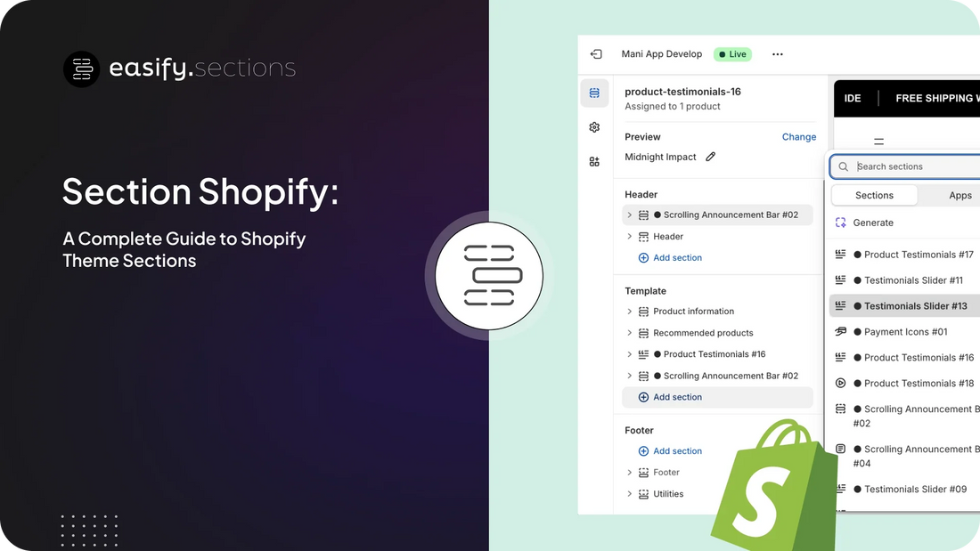This screenshot has height=551, width=980.
Task: Click Add section under Template group
Action: pyautogui.click(x=717, y=397)
